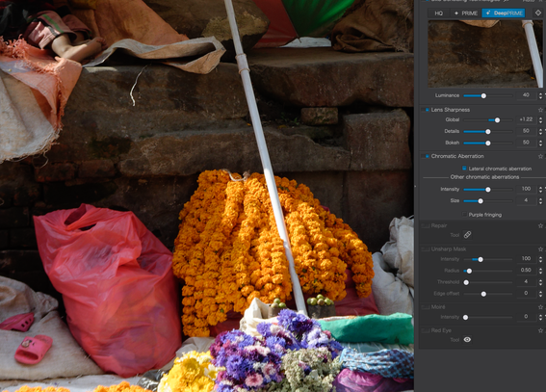Viewport: 546px width, 392px height.
Task: Collapse the Lens Sharpness section header
Action: pyautogui.click(x=451, y=110)
